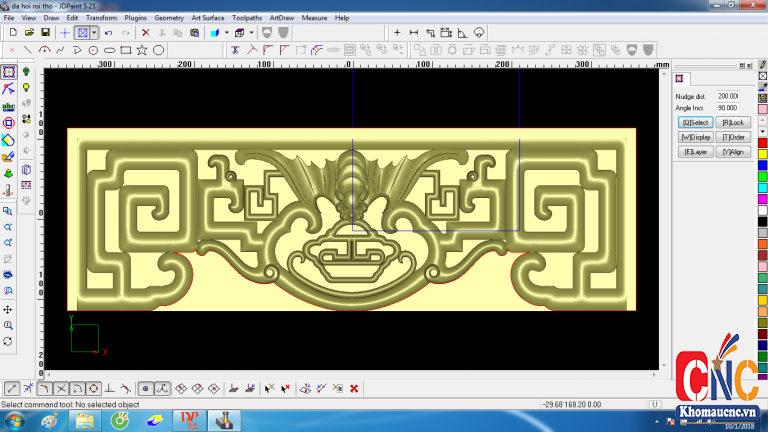Click the New file icon
Viewport: 768px width, 432px height.
[12, 33]
